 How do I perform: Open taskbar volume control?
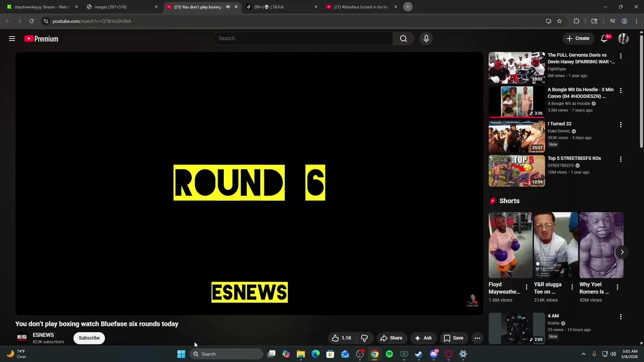click(613, 354)
